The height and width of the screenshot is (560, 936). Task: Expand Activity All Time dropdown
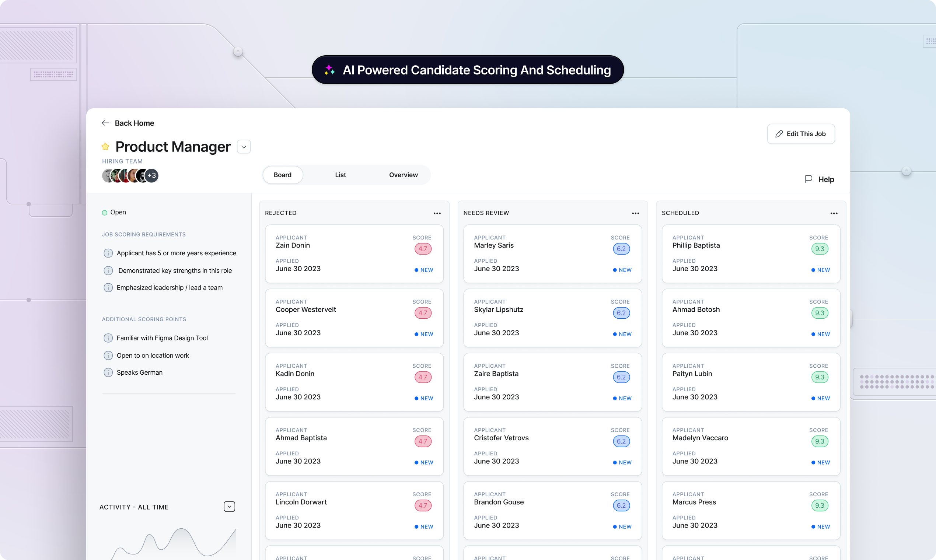[229, 507]
